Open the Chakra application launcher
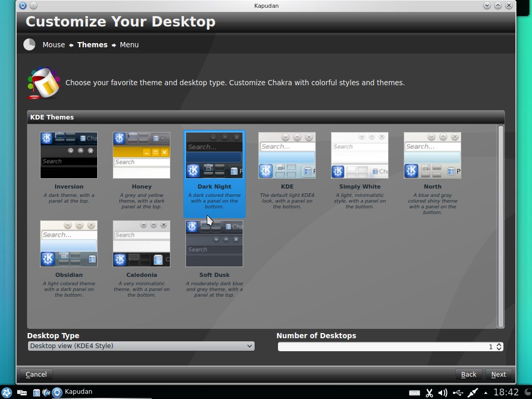This screenshot has width=532, height=399. click(x=6, y=393)
